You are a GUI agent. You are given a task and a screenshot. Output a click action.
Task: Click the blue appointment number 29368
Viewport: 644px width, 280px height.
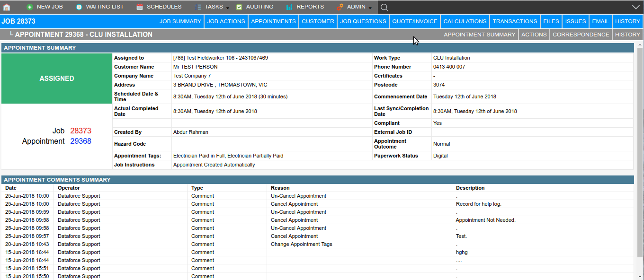tap(80, 141)
